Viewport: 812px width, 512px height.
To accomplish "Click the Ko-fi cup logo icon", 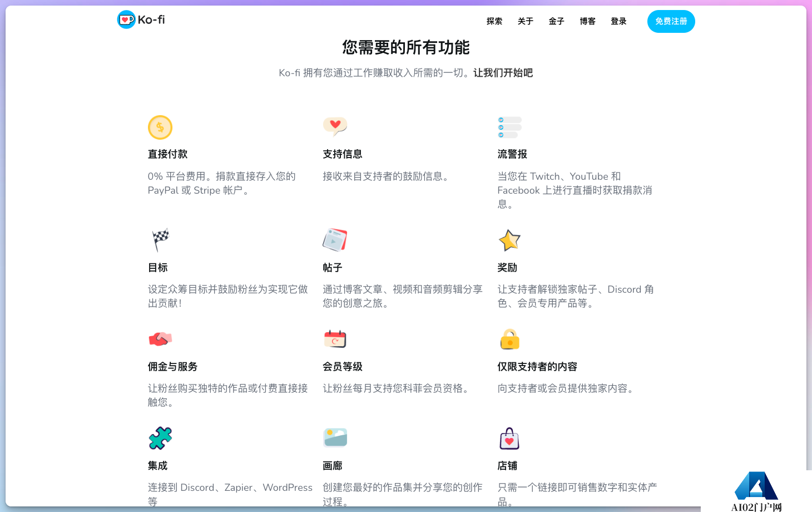I will pyautogui.click(x=126, y=19).
